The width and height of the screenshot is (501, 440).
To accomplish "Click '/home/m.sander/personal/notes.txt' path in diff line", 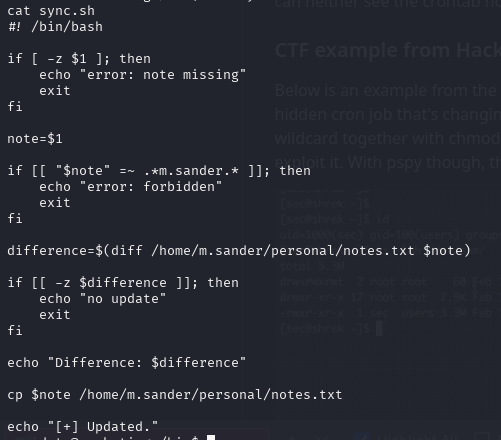I will (283, 251).
